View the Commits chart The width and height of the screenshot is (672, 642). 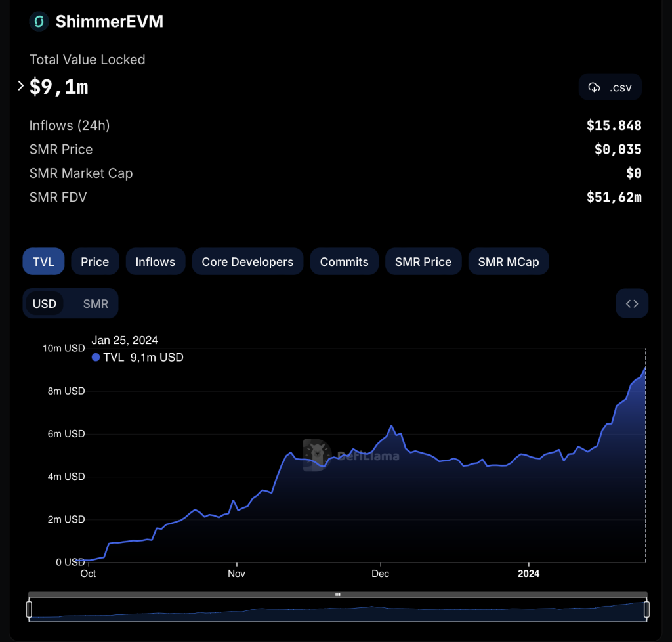point(344,261)
